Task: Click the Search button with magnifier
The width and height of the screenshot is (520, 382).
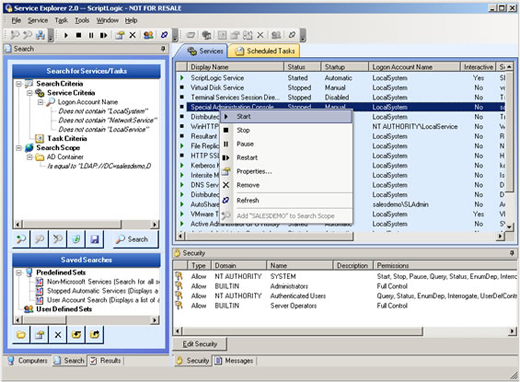Action: tap(136, 239)
